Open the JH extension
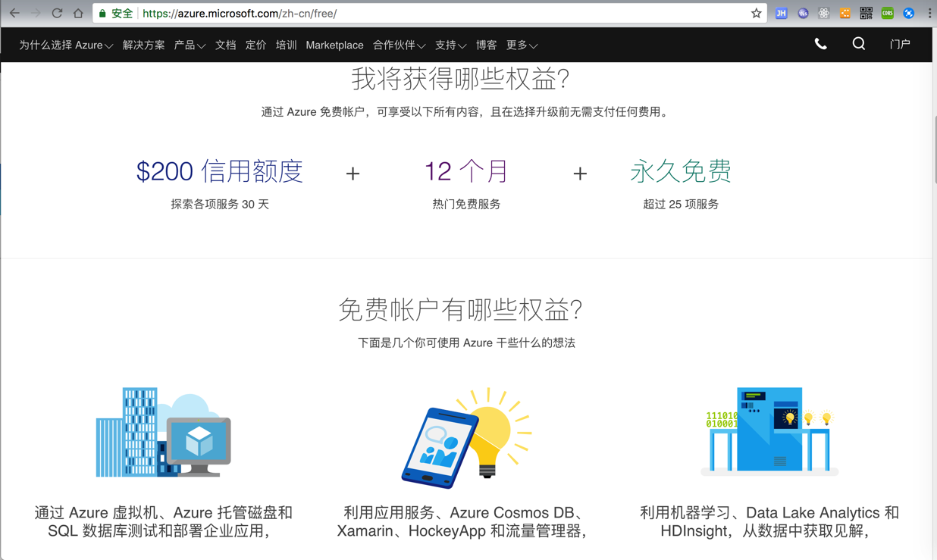Screen dimensions: 937x560 pyautogui.click(x=782, y=13)
